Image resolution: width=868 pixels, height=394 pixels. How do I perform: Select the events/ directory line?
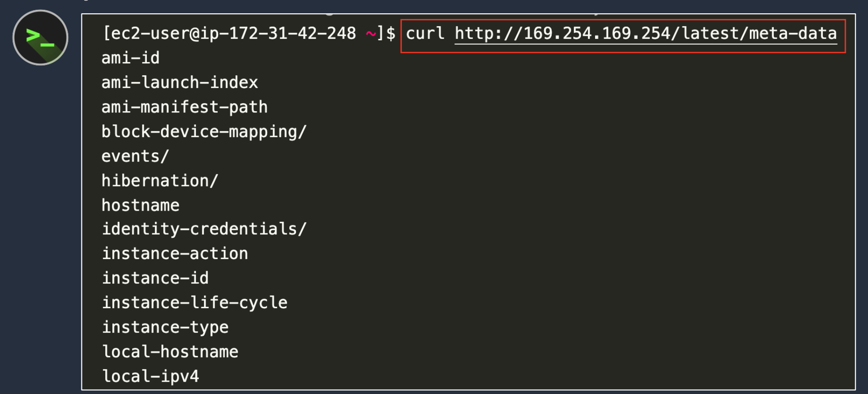(x=135, y=156)
